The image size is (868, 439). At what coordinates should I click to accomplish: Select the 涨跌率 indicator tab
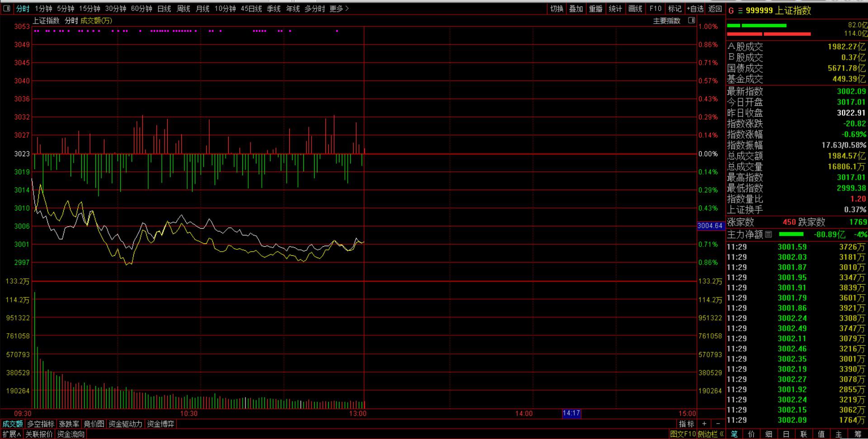69,424
